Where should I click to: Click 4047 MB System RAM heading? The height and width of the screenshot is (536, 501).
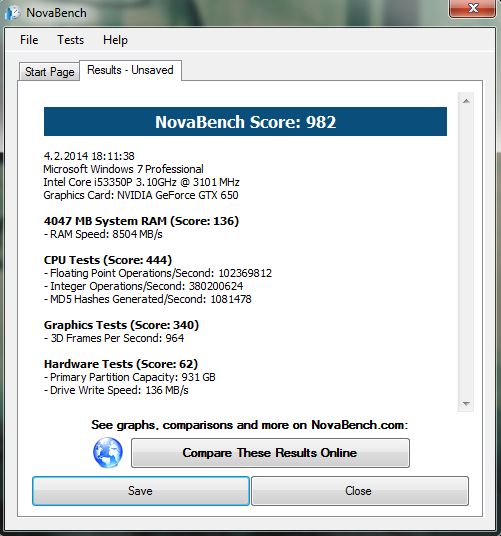(x=141, y=221)
